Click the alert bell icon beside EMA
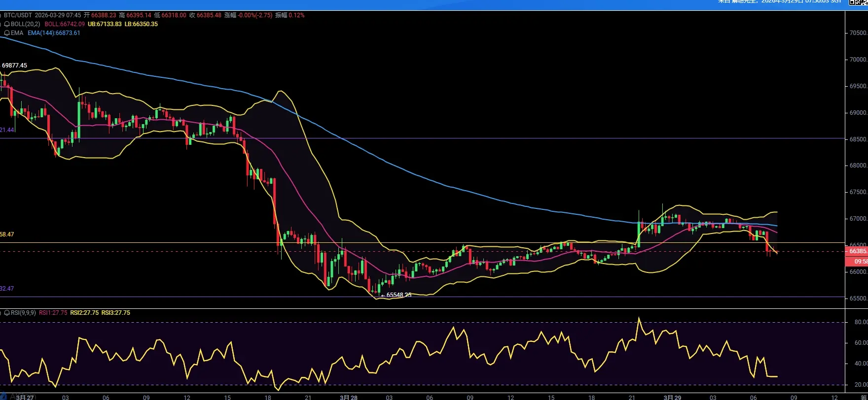 [7, 33]
